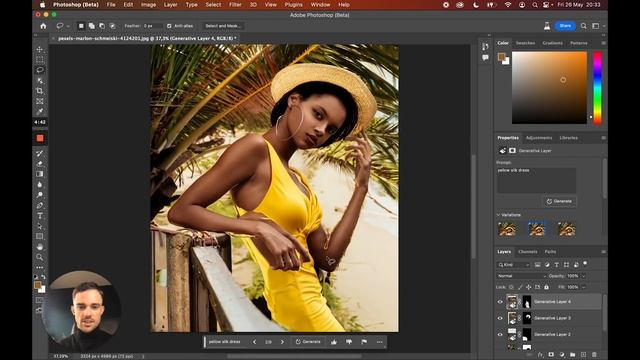Screen dimensions: 640x360
Task: Hide Generative Layer 4 using eye icon
Action: pos(500,302)
